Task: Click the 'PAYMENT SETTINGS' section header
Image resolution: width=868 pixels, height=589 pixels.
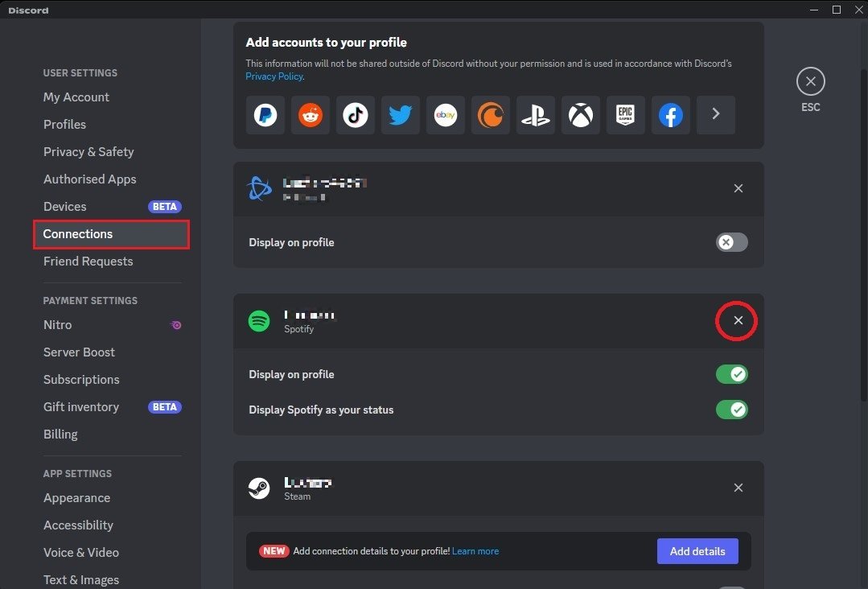Action: 90,301
